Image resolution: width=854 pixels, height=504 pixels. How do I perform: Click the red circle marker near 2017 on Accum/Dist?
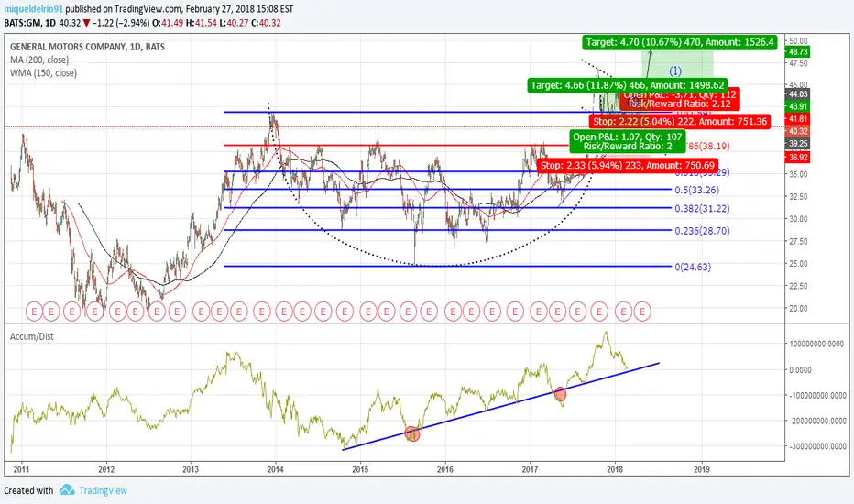[560, 394]
